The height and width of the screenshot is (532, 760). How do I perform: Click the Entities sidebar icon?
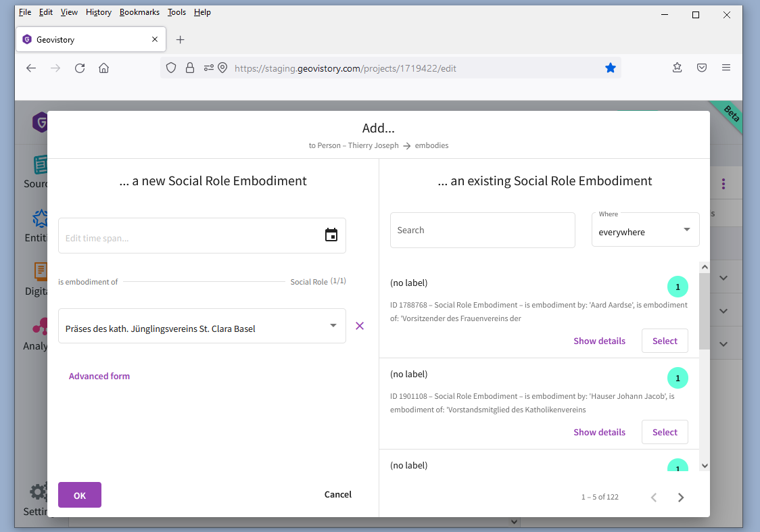[x=40, y=218]
